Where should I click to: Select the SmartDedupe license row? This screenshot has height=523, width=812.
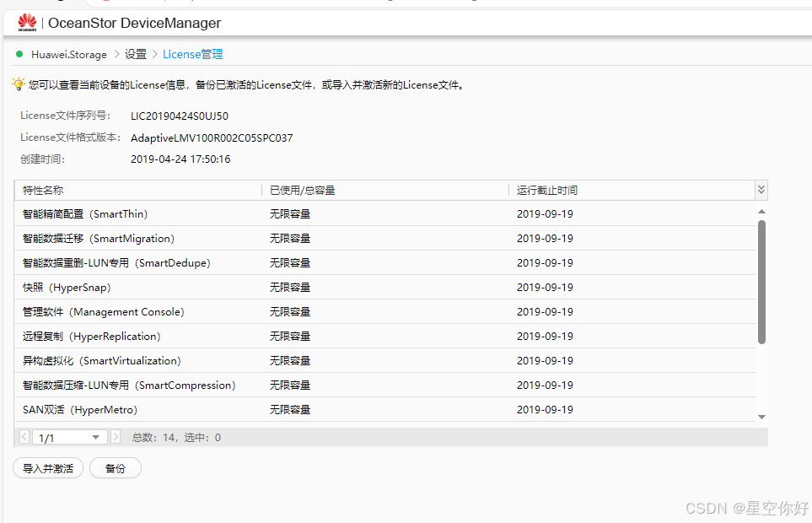(384, 262)
